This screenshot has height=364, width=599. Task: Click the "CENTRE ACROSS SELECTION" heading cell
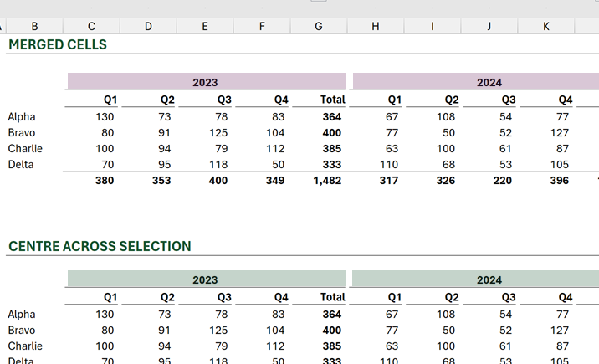pos(100,246)
